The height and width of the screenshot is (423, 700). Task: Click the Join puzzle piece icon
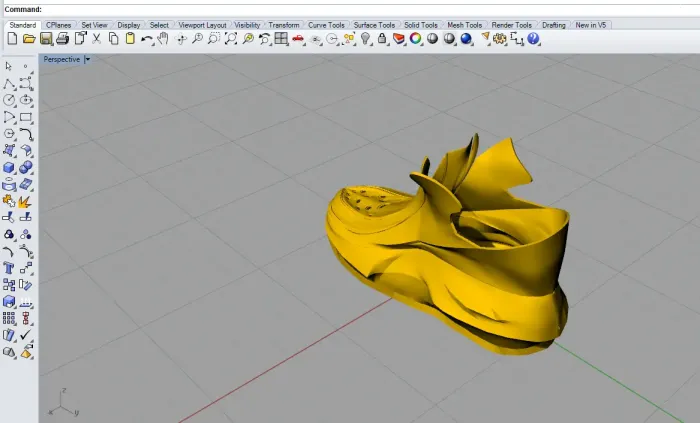coord(8,201)
